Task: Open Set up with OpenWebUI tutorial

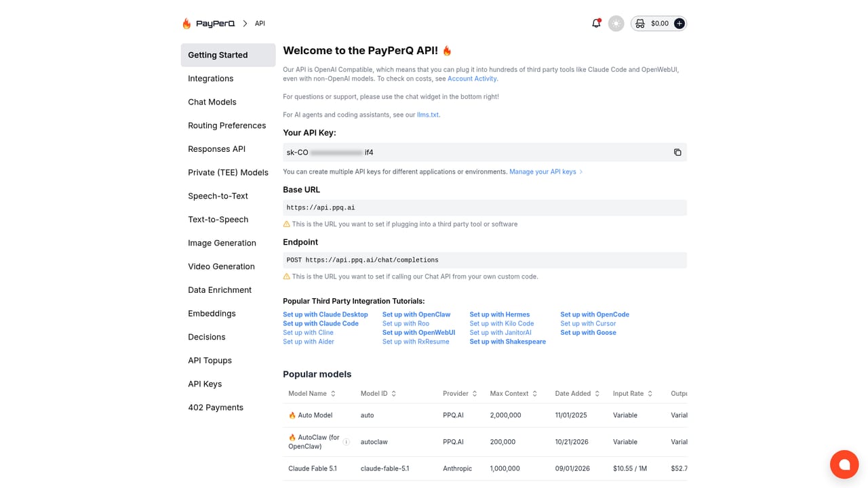Action: tap(418, 333)
